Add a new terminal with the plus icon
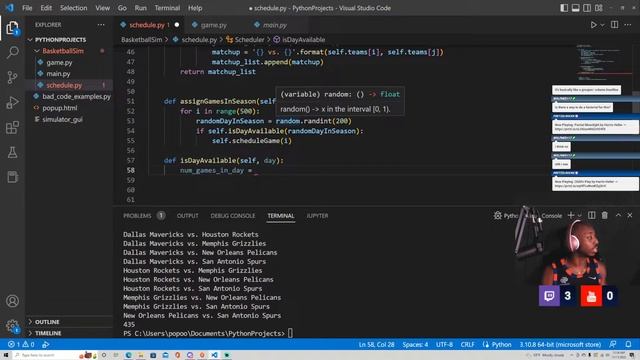 tap(571, 215)
